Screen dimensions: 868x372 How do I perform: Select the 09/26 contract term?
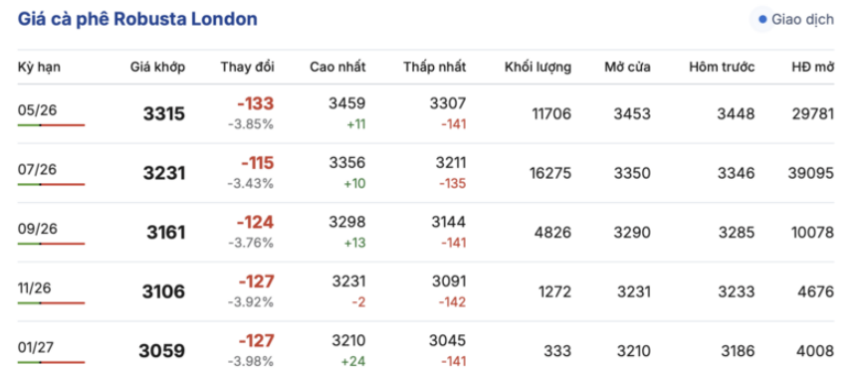coord(37,229)
